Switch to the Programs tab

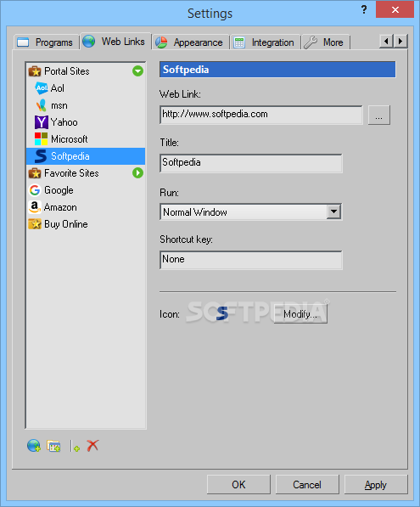pos(47,42)
